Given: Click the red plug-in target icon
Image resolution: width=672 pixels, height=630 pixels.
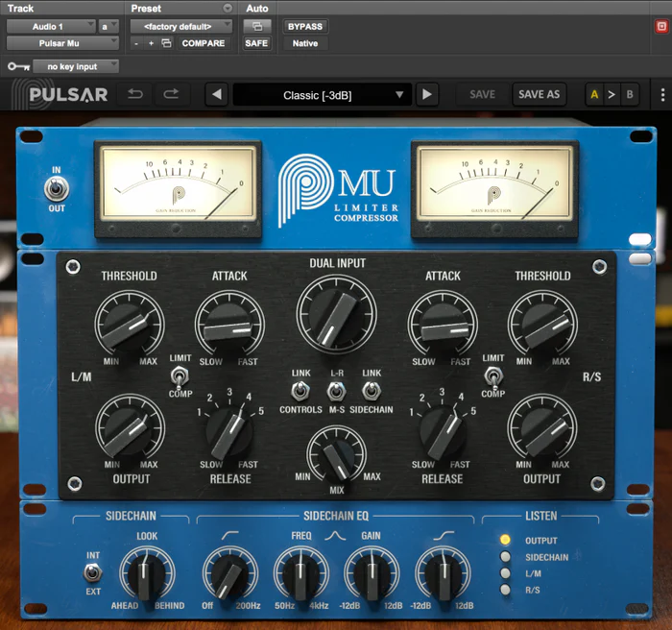Looking at the screenshot, I should [x=660, y=27].
